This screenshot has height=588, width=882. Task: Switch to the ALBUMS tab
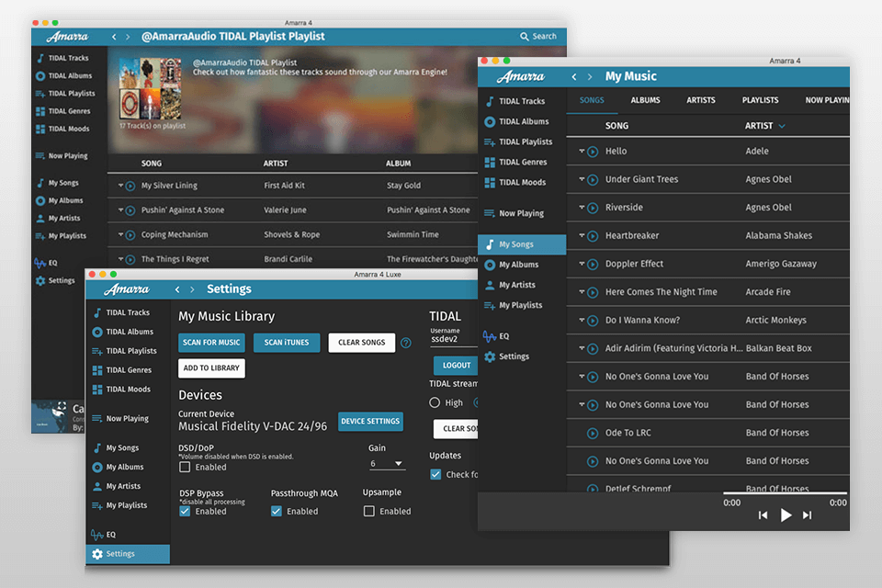point(645,100)
